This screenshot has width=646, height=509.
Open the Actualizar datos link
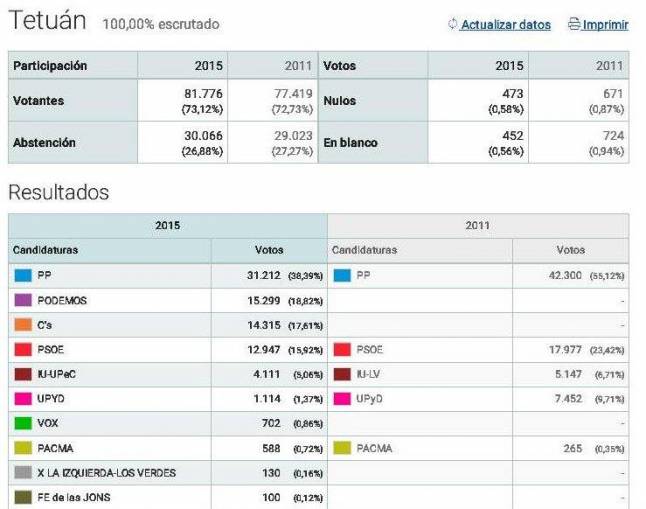point(505,25)
